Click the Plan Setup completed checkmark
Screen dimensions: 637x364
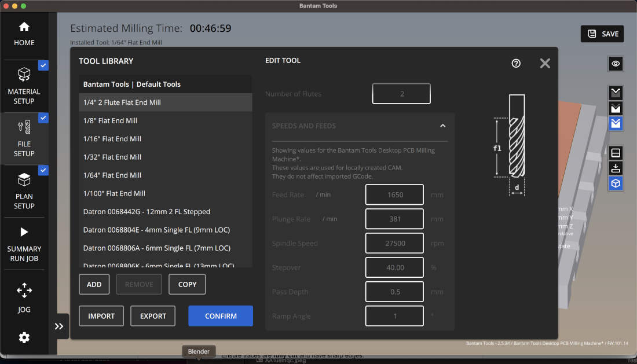coord(43,170)
